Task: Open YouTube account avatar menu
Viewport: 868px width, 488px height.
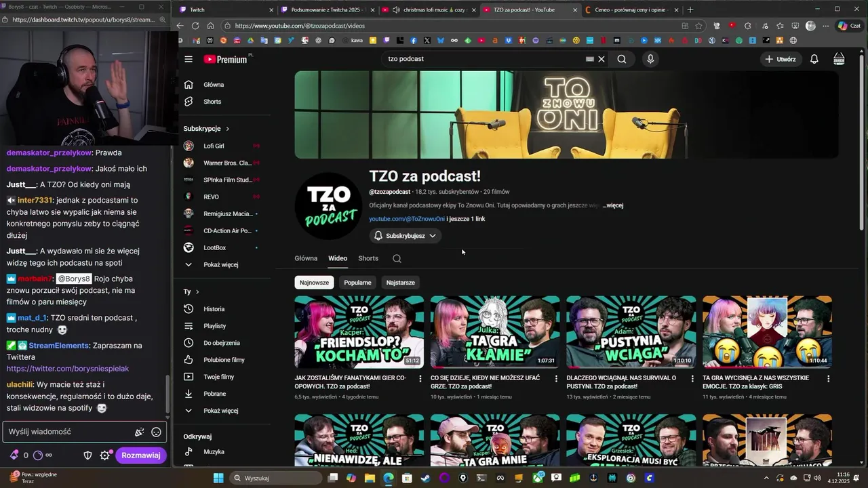Action: click(x=839, y=59)
